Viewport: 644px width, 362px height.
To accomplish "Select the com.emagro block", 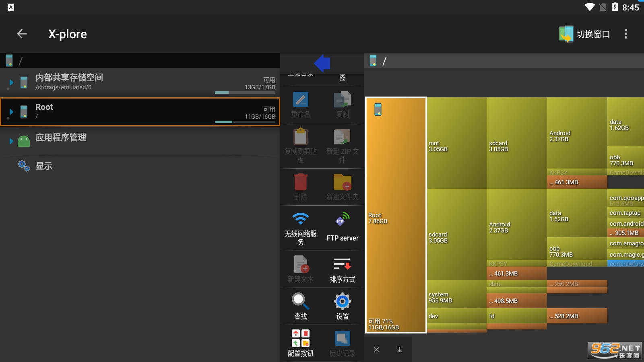I will pos(625,243).
